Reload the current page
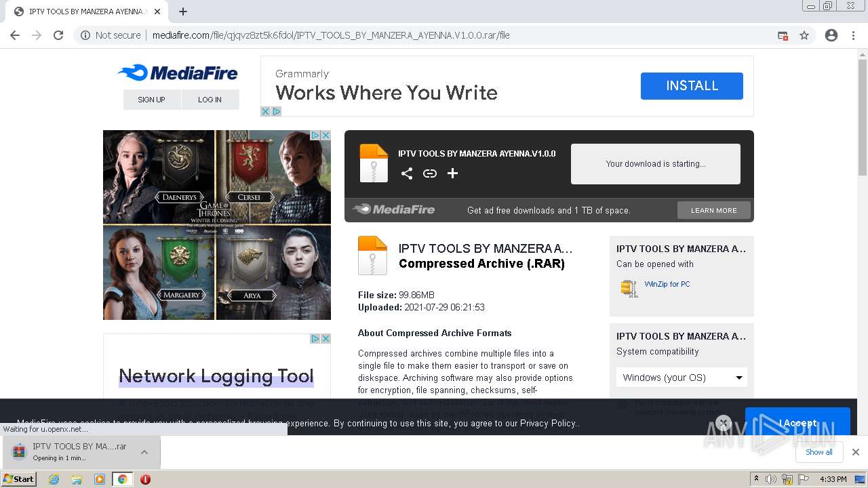The width and height of the screenshot is (868, 488). [58, 35]
